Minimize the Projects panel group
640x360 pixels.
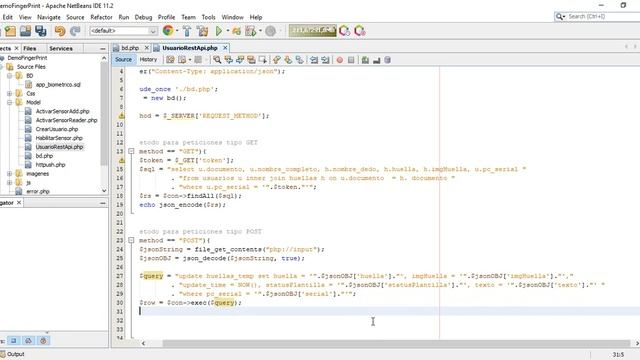(x=102, y=49)
